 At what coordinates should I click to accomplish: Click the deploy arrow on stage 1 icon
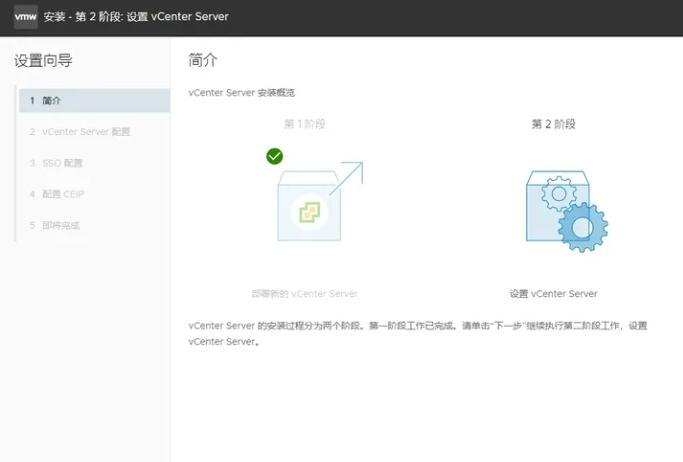[x=347, y=178]
